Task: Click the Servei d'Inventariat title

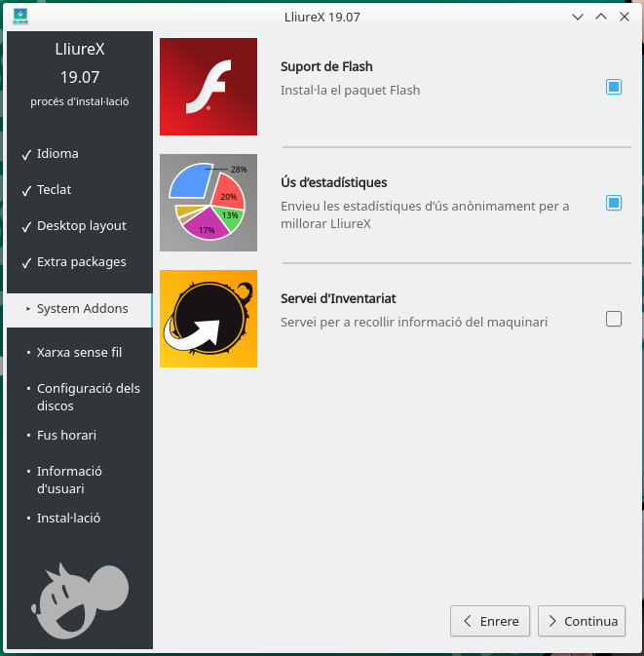Action: point(338,298)
